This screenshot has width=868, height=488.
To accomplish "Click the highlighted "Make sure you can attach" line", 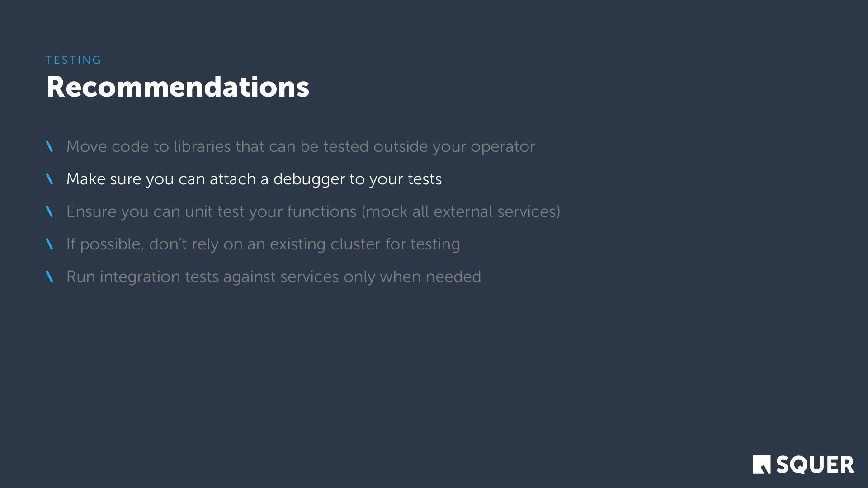I will click(254, 179).
